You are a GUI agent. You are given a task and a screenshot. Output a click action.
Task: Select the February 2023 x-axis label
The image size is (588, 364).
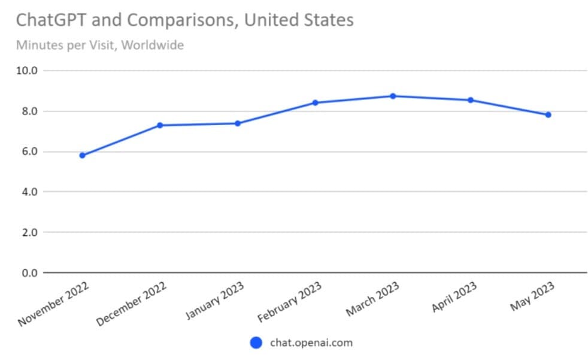point(290,302)
